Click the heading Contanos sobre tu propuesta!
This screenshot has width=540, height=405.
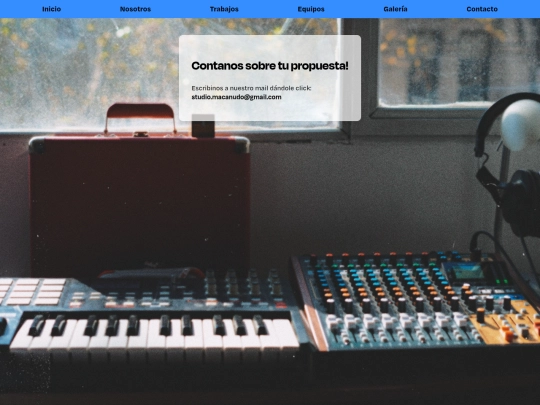(270, 66)
